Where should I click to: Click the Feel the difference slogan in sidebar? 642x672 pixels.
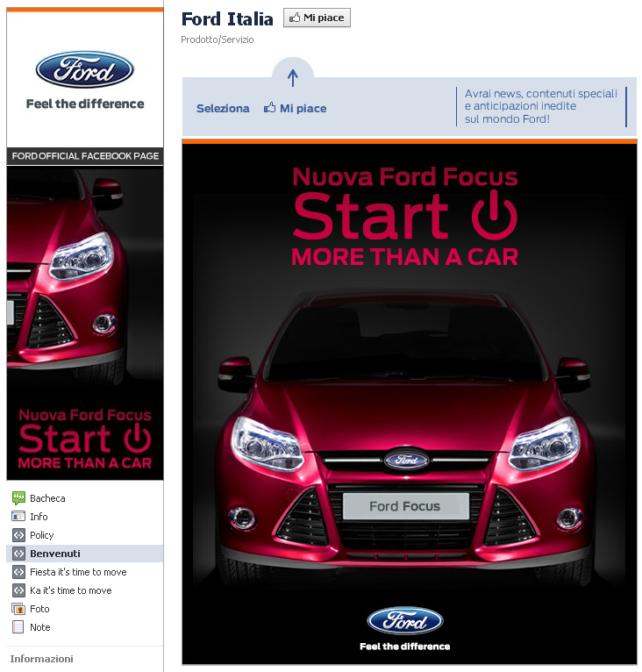[85, 104]
